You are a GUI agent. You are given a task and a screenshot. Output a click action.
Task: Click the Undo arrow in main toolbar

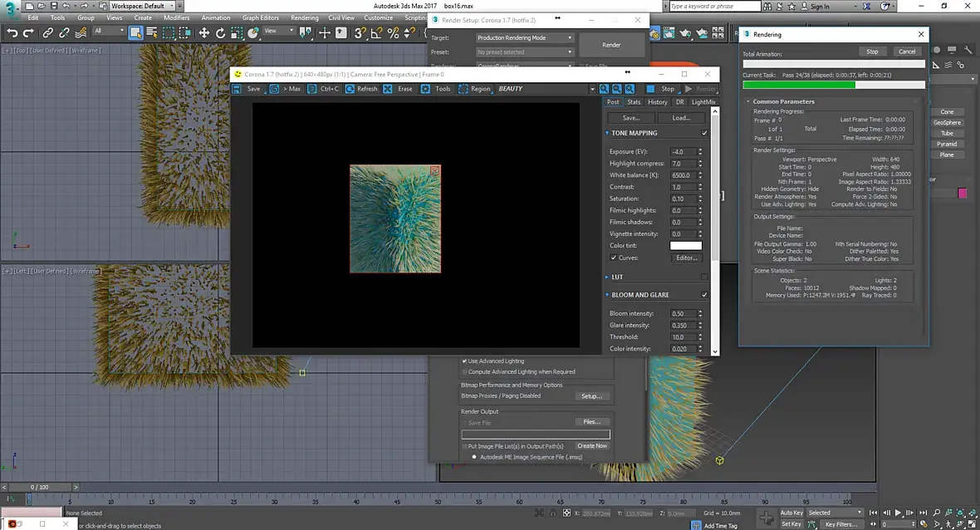tap(12, 33)
